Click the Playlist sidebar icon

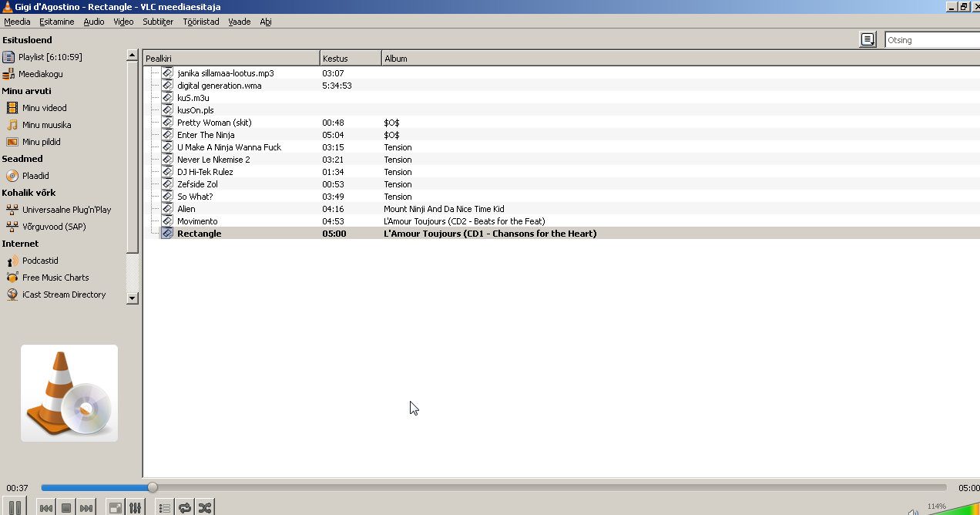[8, 57]
